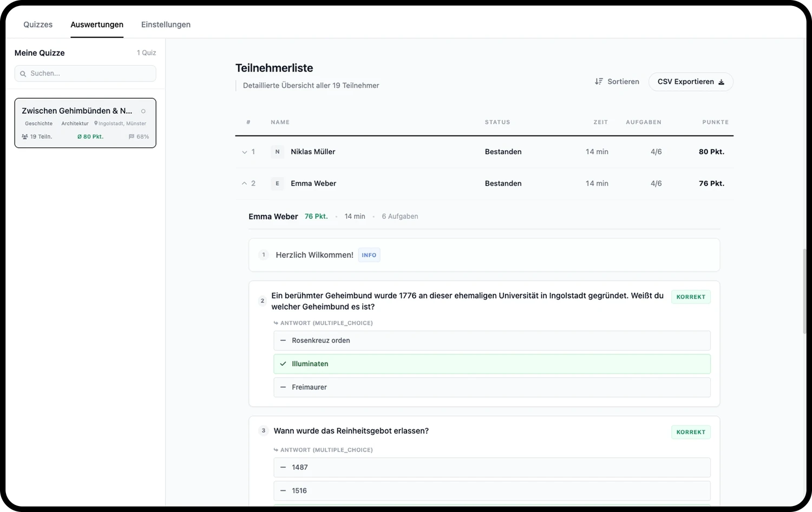Click the flag icon next to 68%

[132, 137]
